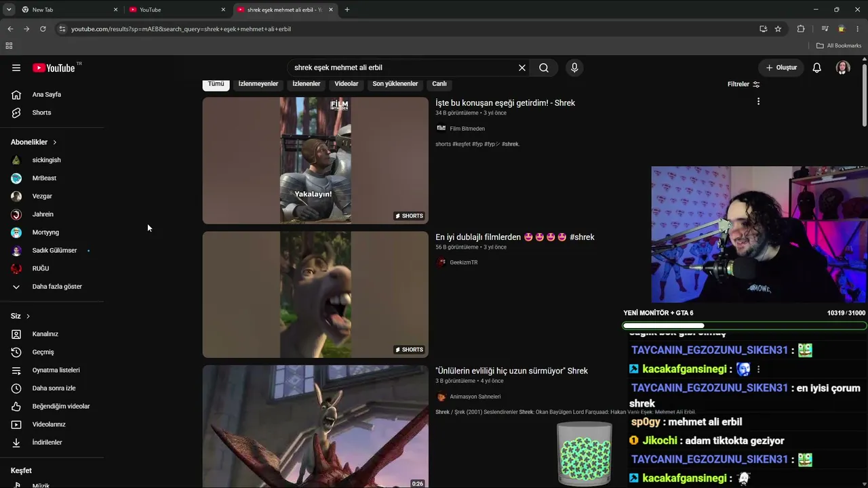Go to the YouTube logo home link

click(x=54, y=68)
